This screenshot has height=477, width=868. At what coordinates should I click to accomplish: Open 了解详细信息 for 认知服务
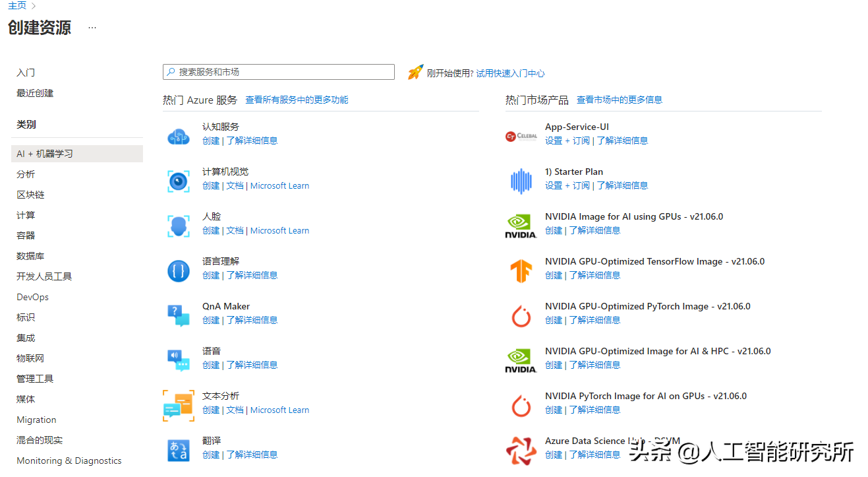click(252, 141)
